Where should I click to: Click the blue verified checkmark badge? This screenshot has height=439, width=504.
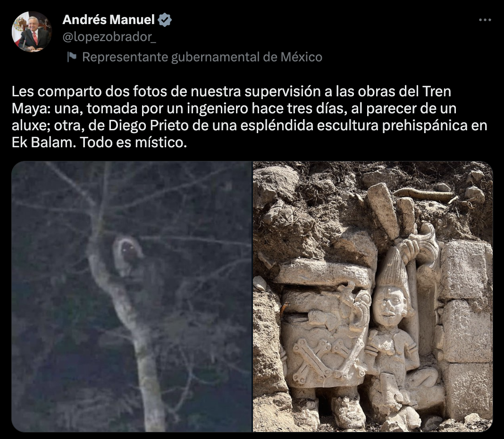coord(165,20)
